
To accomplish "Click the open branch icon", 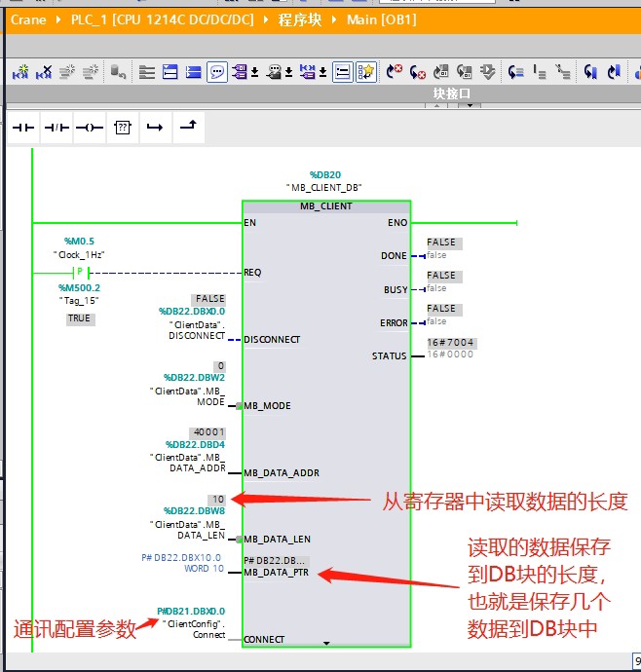I will pyautogui.click(x=155, y=128).
